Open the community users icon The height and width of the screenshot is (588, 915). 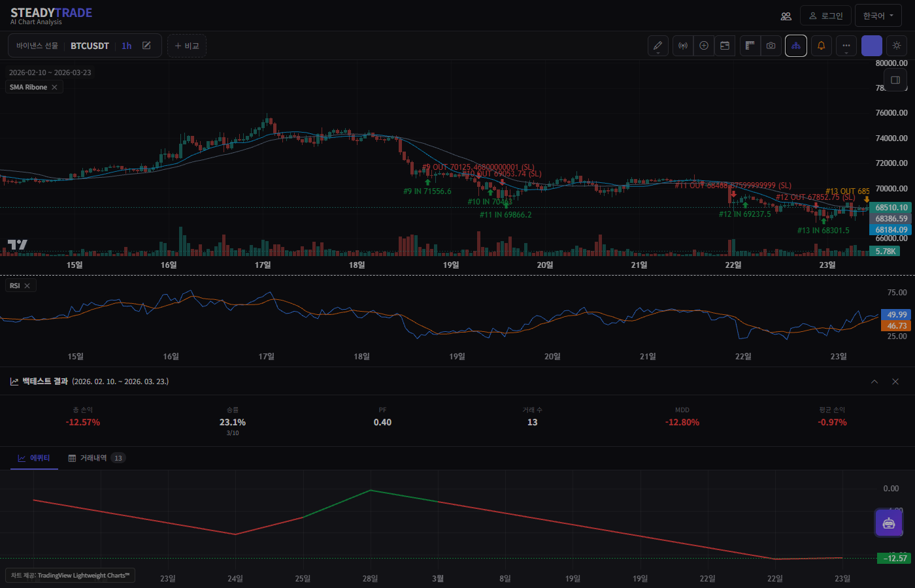(786, 16)
